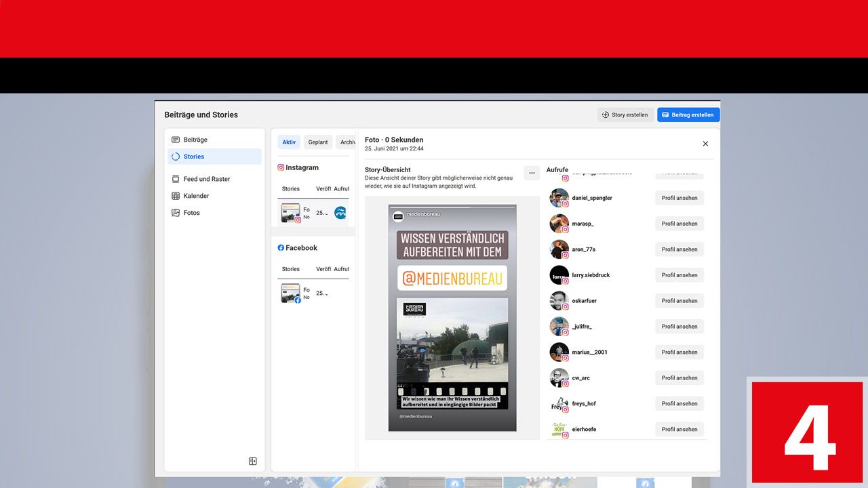Open the Kalender icon in sidebar
The width and height of the screenshot is (868, 488).
[x=176, y=196]
